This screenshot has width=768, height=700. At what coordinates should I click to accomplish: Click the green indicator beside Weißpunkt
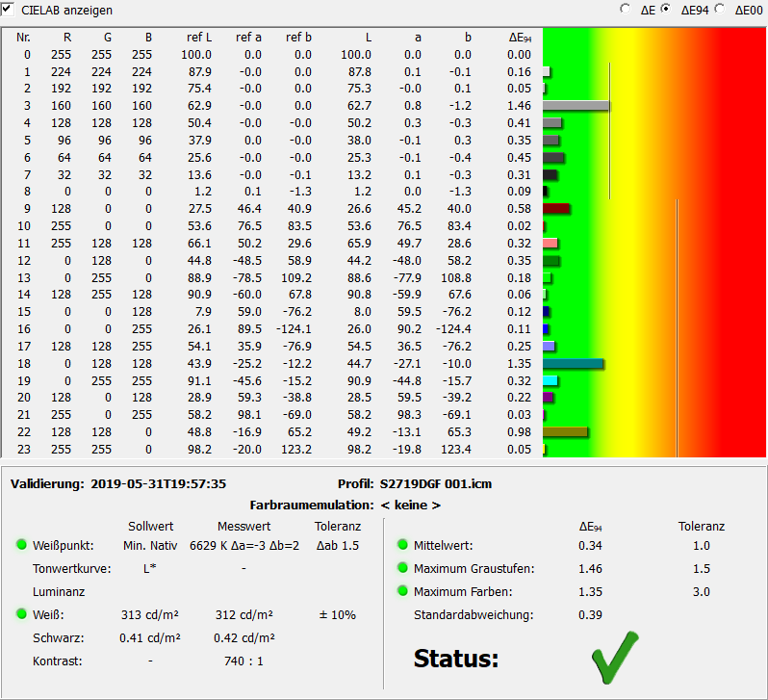click(x=21, y=545)
